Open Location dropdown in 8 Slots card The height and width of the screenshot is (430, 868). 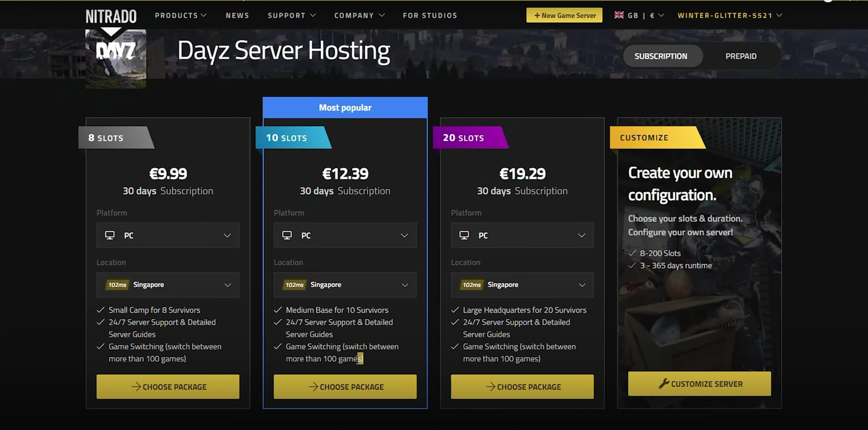click(x=168, y=284)
